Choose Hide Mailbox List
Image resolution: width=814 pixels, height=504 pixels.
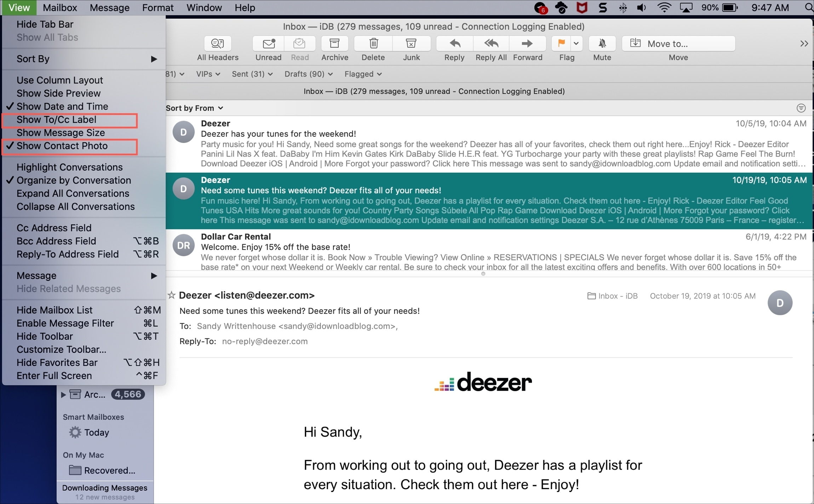(x=84, y=310)
